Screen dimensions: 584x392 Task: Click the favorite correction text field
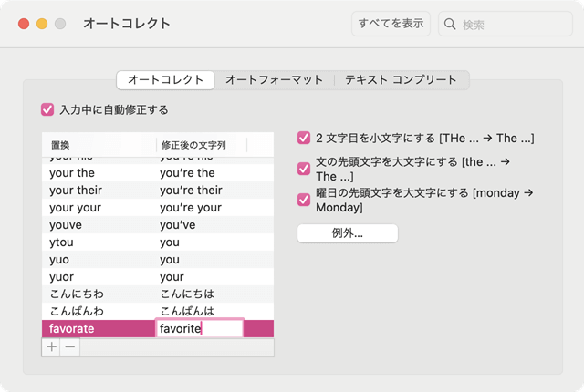[199, 329]
